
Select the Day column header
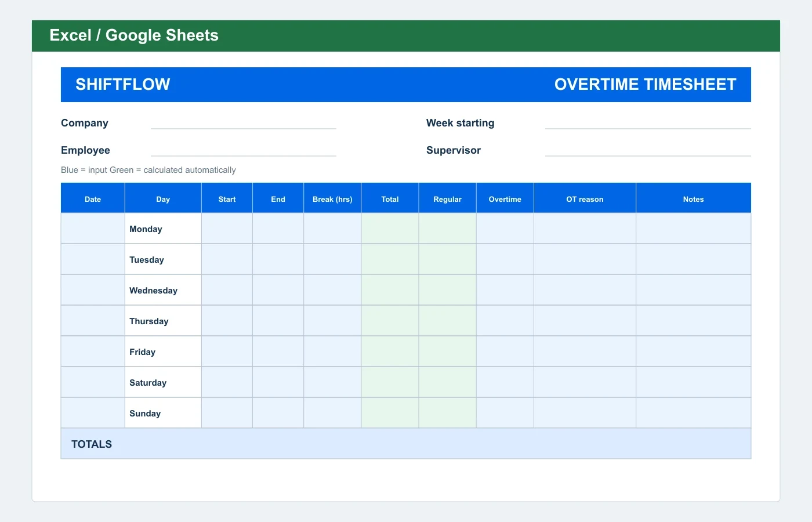[x=163, y=198]
